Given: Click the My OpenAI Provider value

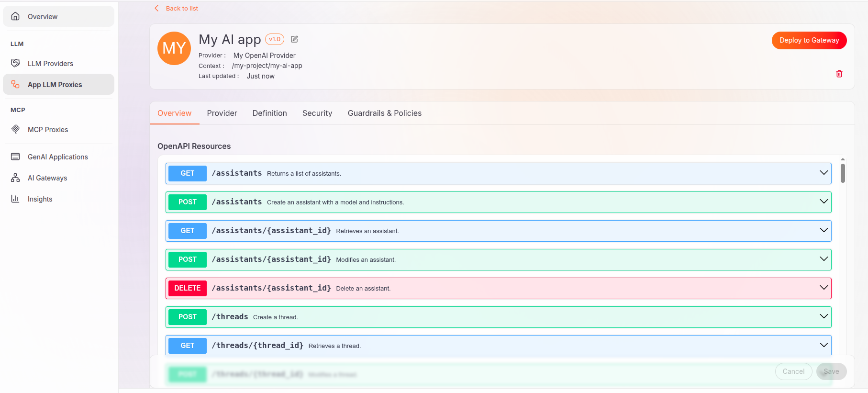Looking at the screenshot, I should point(265,56).
